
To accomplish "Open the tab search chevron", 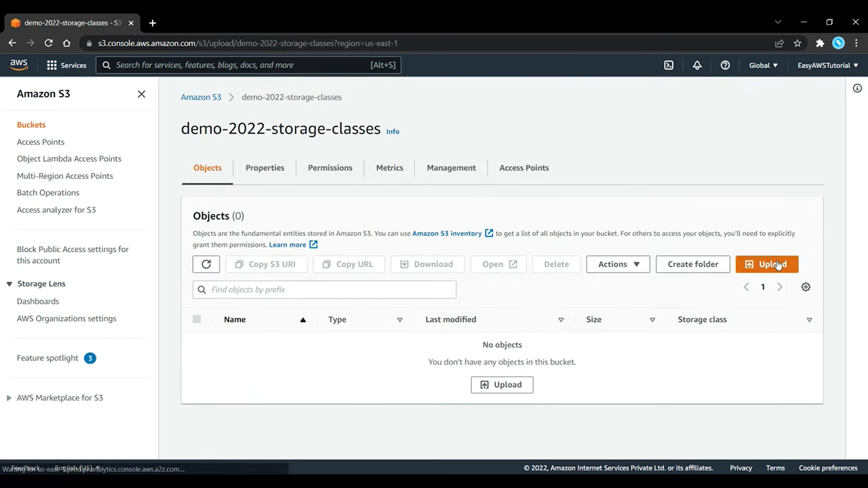I will [x=778, y=22].
